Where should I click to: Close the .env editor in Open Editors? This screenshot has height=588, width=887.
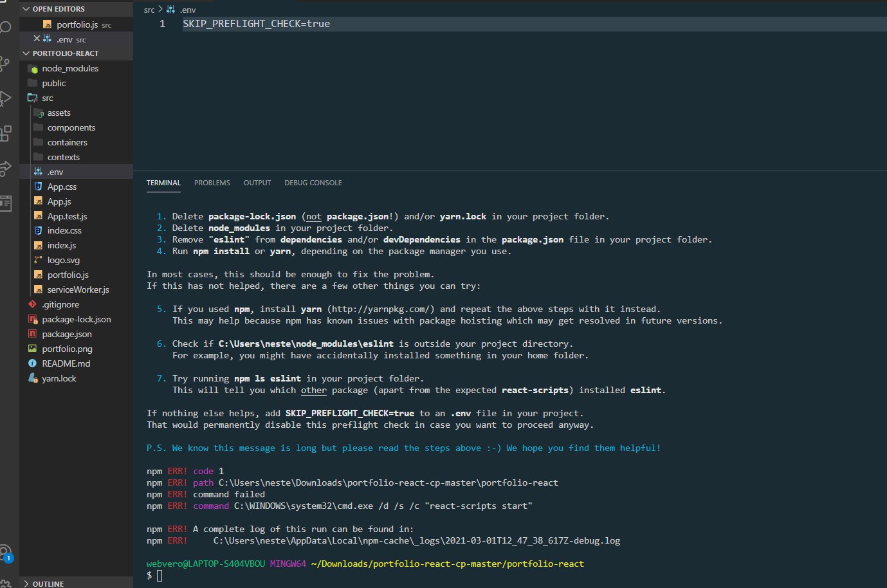pos(37,39)
